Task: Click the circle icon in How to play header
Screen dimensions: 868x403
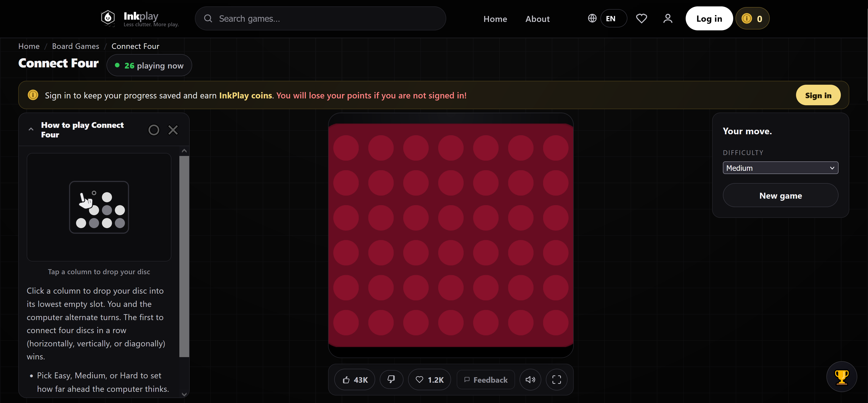Action: [x=154, y=130]
